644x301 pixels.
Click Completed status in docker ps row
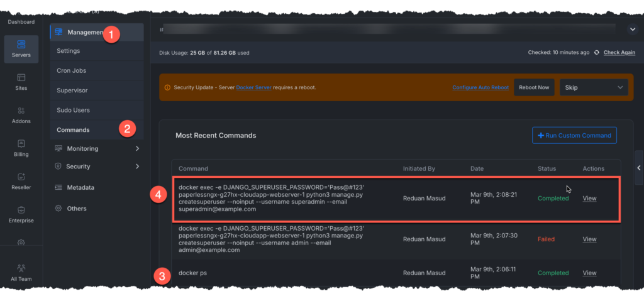pyautogui.click(x=553, y=273)
